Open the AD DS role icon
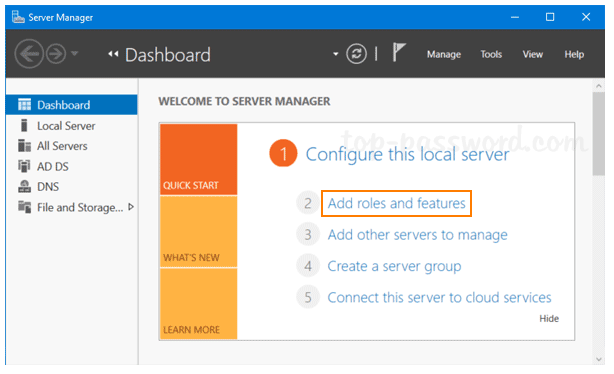Image resolution: width=614 pixels, height=374 pixels. click(24, 166)
